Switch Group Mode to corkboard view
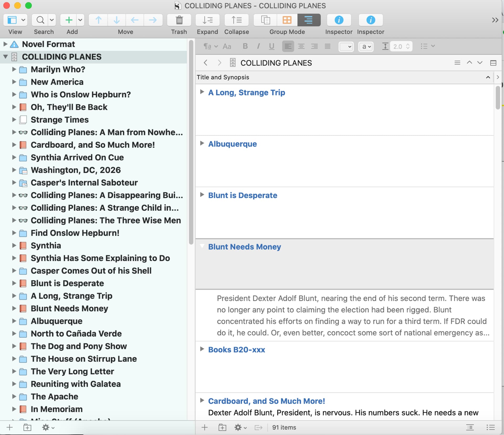This screenshot has width=504, height=435. coord(287,20)
